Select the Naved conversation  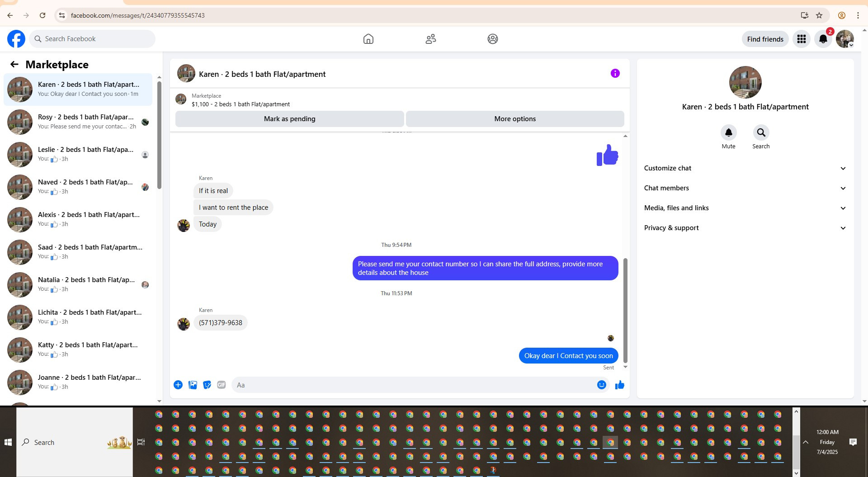pyautogui.click(x=78, y=187)
